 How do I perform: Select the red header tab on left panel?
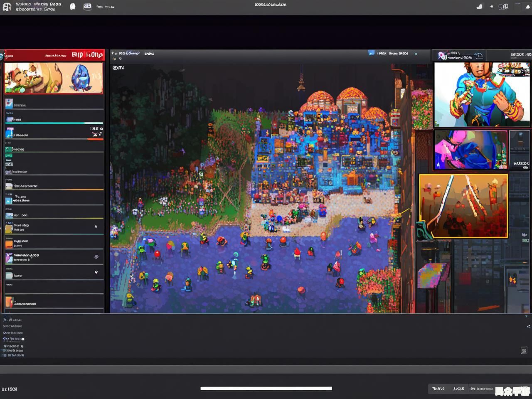coord(53,55)
